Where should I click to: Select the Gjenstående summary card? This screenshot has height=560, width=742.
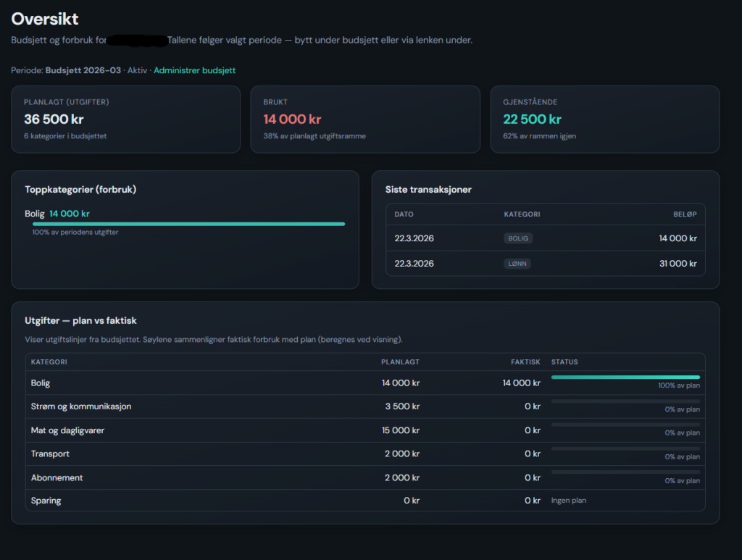point(605,120)
